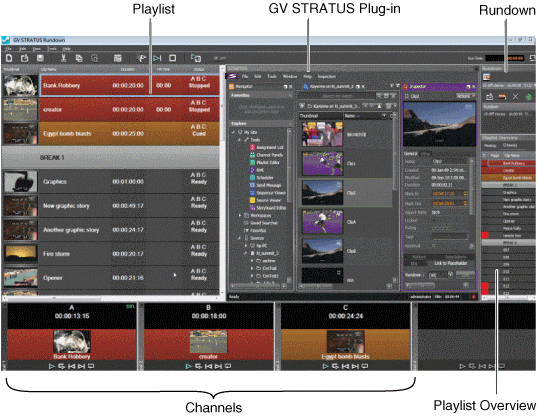The width and height of the screenshot is (537, 416).
Task: Collapse the My Site tree node
Action: (x=234, y=132)
